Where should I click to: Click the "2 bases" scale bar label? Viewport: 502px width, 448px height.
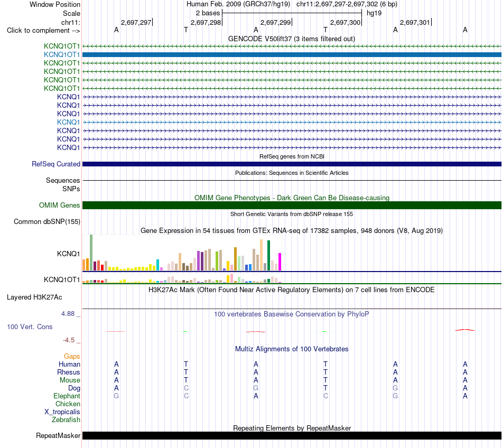[x=208, y=13]
